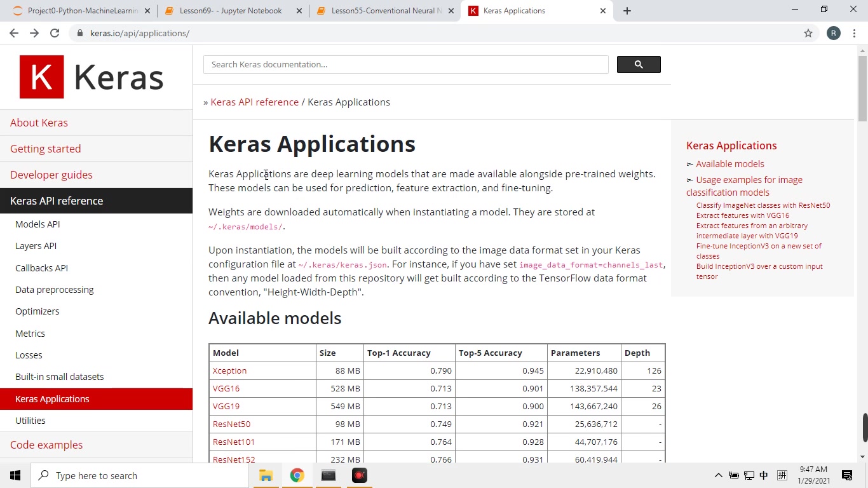Open Build InceptionV3 over custom input tensor
Image resolution: width=868 pixels, height=488 pixels.
click(759, 271)
